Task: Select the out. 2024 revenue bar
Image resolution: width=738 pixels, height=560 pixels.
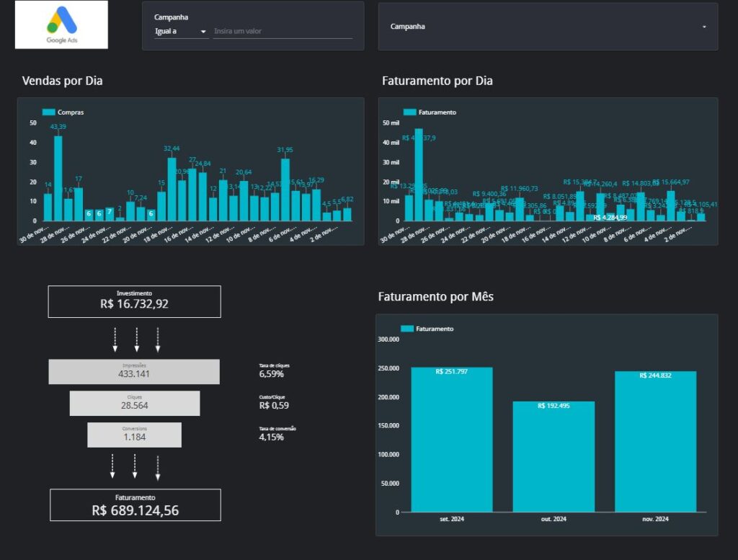Action: point(553,456)
